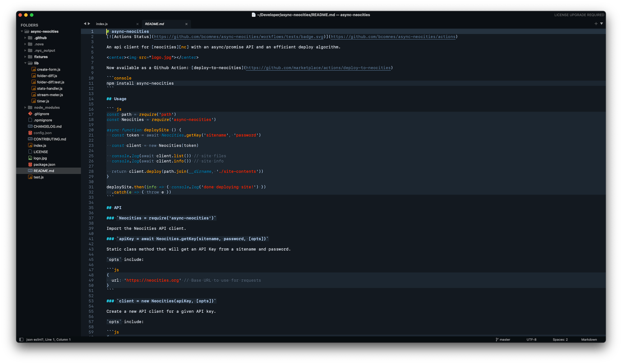The height and width of the screenshot is (364, 622).
Task: Click line number 14 in the gutter
Action: click(91, 99)
